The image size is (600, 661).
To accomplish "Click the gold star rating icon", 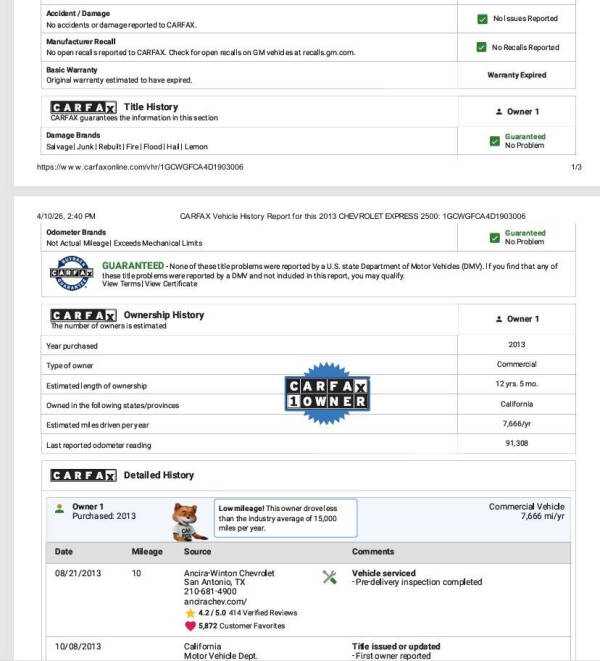I will (190, 613).
